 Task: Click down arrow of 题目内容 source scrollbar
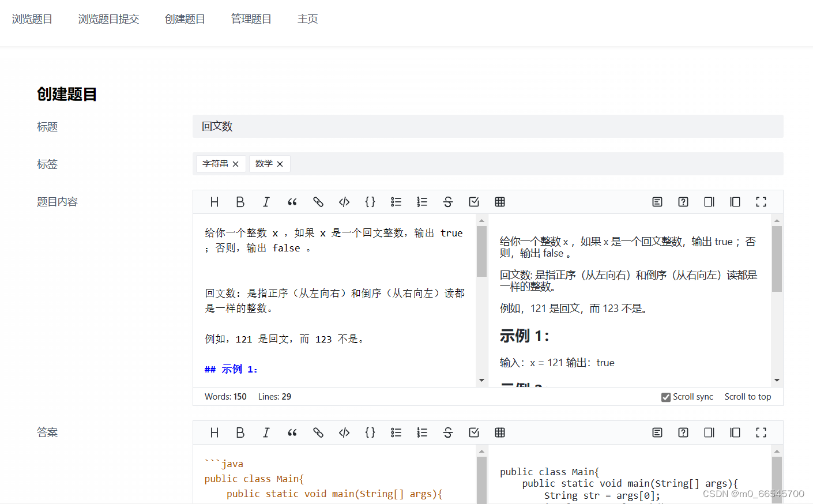[x=481, y=380]
